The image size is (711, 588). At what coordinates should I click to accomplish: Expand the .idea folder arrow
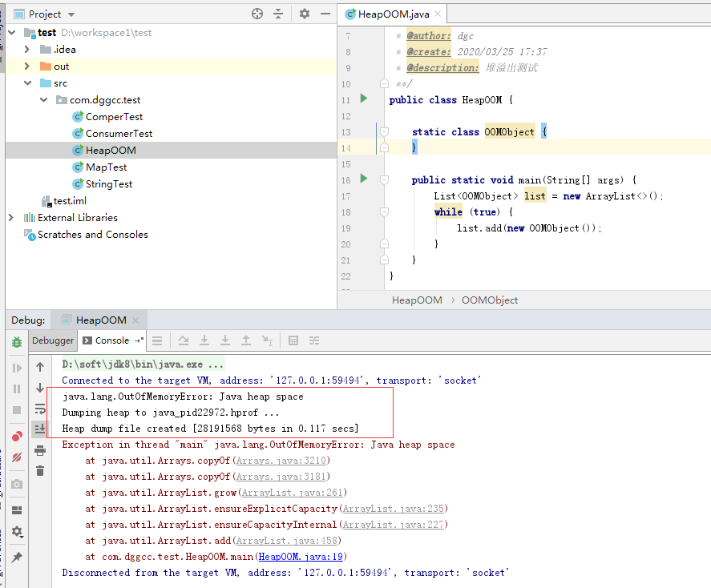27,50
